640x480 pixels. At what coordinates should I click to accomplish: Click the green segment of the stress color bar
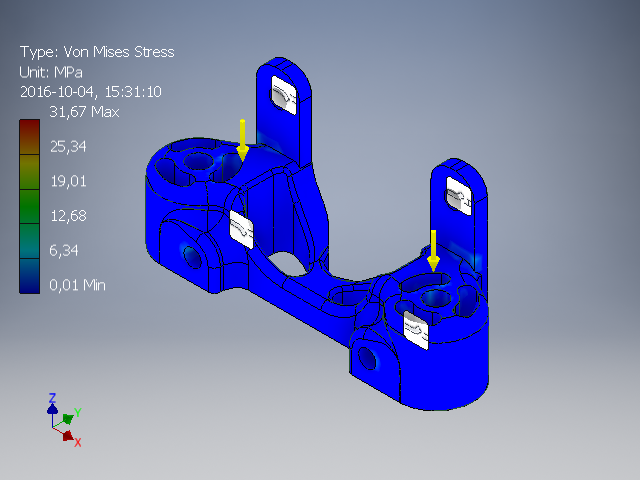(29, 206)
